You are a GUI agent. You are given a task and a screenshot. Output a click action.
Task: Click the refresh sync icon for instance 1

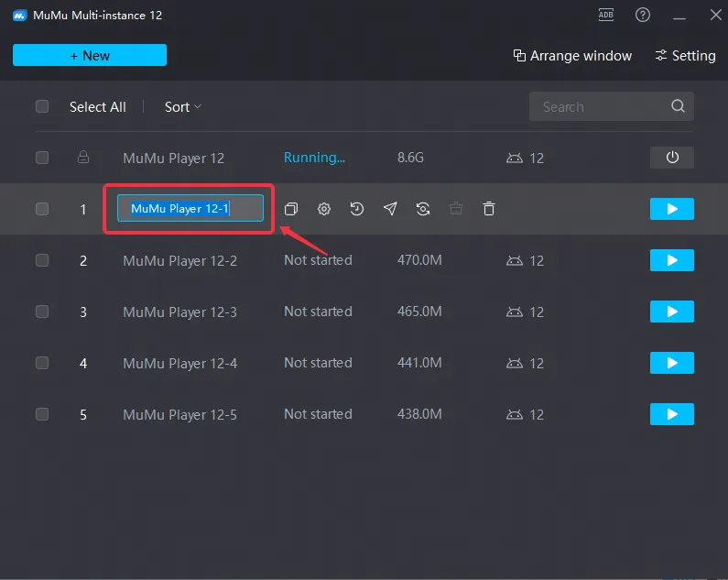(423, 209)
